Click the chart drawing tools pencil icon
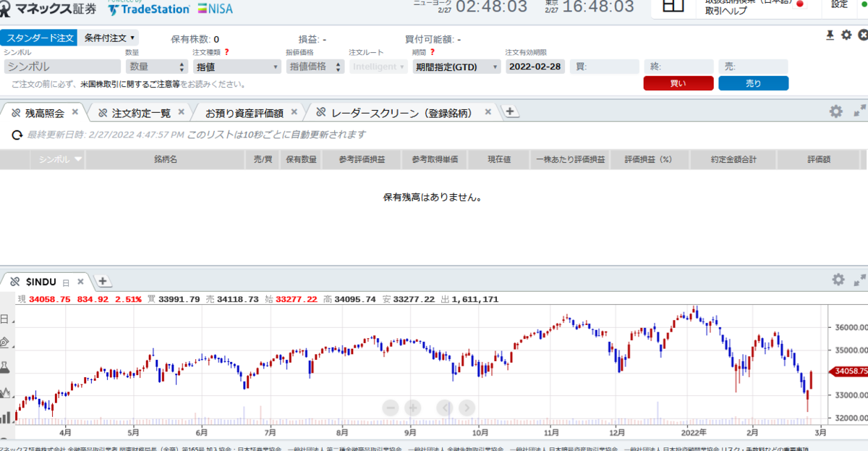The height and width of the screenshot is (451, 868). [x=4, y=342]
